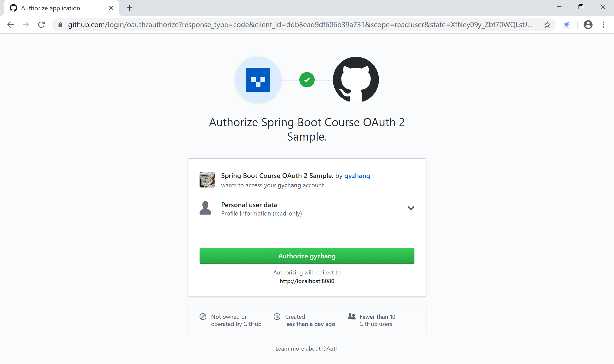Open the bird extension icon
614x364 pixels.
click(567, 24)
